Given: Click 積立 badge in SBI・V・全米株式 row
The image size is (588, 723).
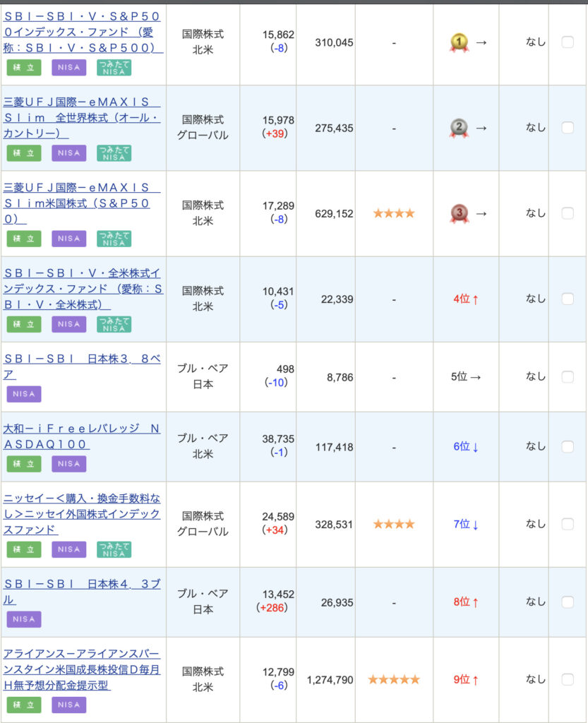Looking at the screenshot, I should (24, 324).
